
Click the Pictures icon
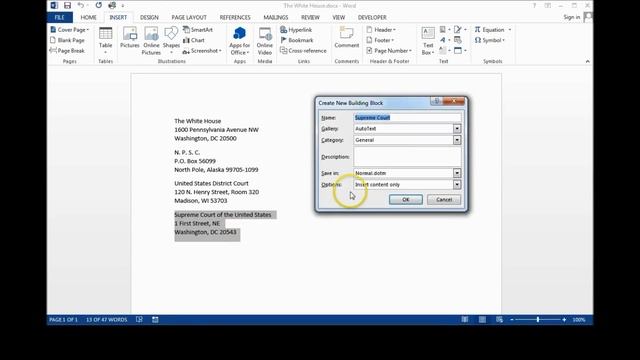tap(130, 38)
